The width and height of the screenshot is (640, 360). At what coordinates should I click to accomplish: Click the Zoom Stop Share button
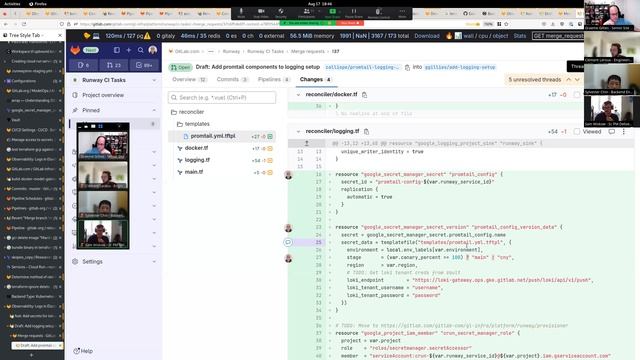350,23
